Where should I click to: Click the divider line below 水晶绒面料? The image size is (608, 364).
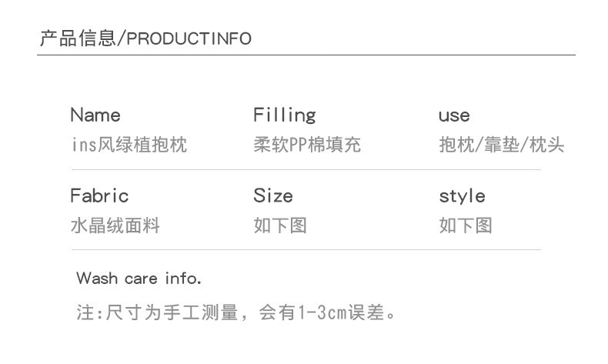coord(306,249)
